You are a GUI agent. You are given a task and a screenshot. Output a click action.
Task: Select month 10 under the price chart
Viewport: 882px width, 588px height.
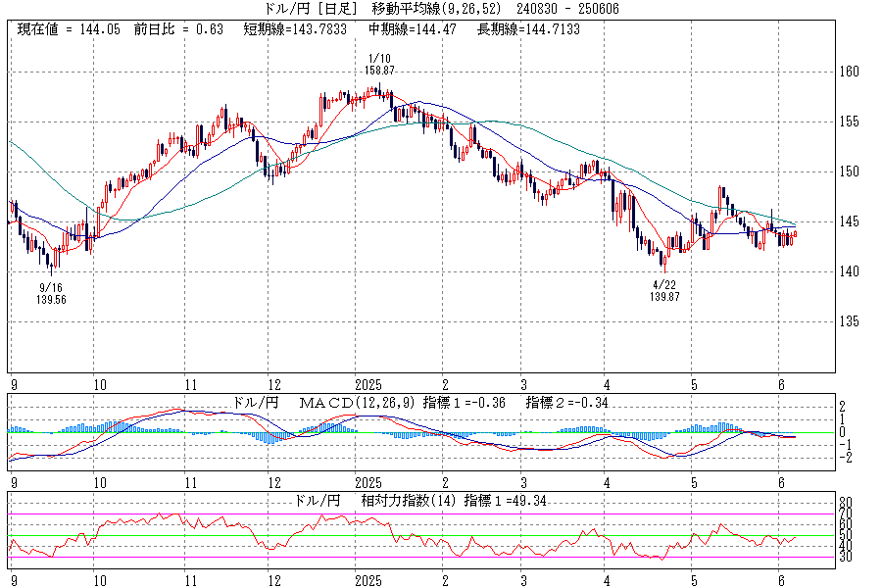pos(100,385)
